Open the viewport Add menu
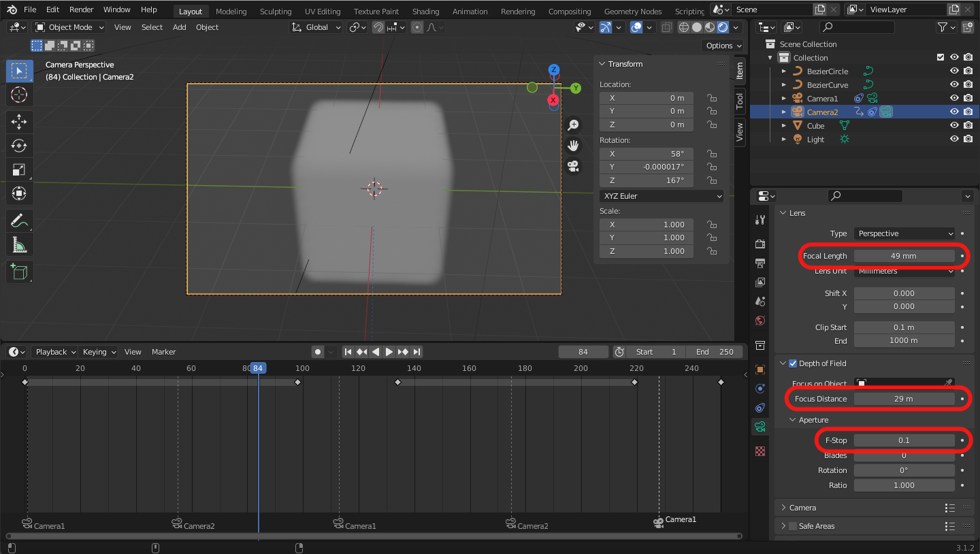 coord(179,27)
